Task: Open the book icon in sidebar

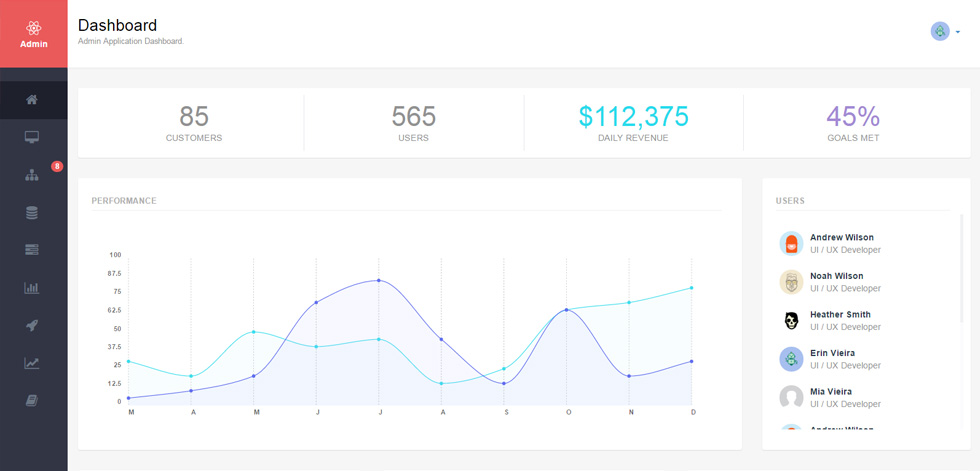Action: 32,400
